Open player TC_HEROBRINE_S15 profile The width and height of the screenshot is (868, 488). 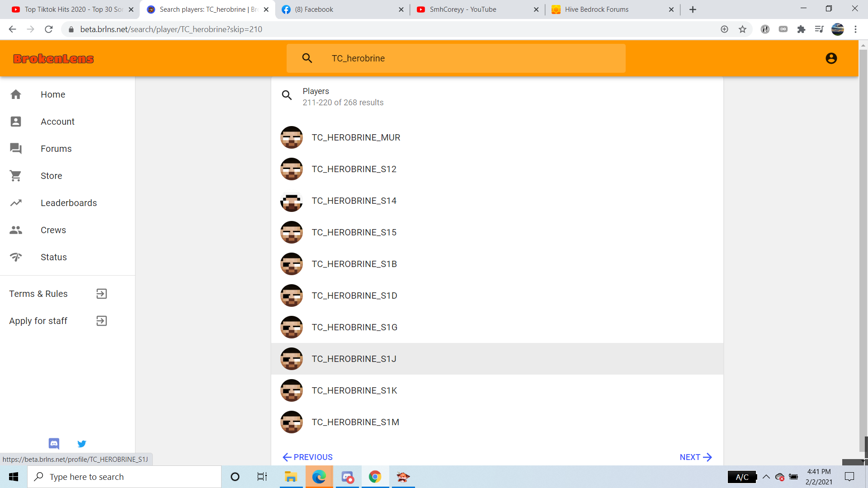497,232
